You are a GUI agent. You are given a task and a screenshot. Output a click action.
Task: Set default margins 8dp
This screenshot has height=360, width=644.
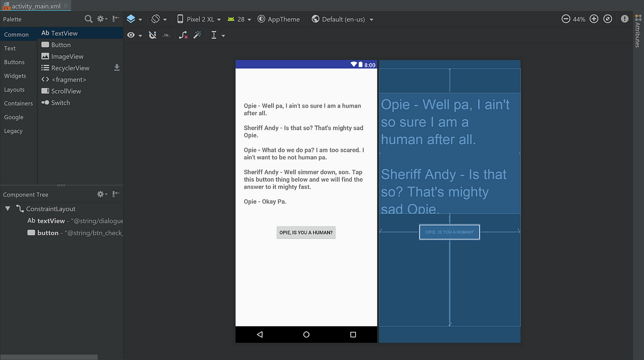click(x=167, y=35)
